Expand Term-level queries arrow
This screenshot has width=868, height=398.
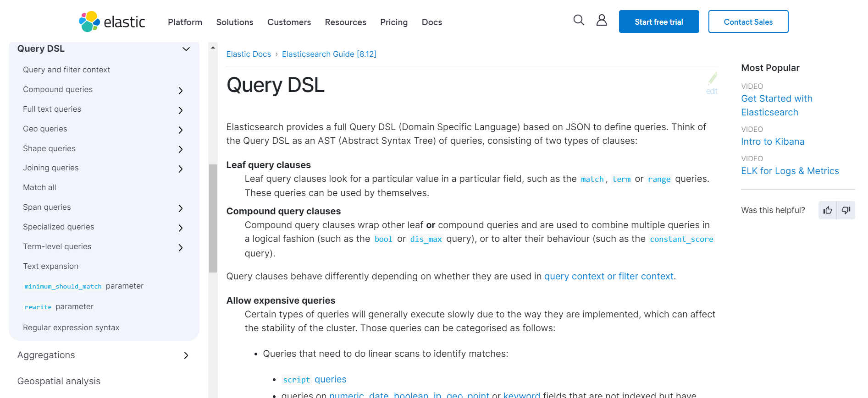click(181, 248)
